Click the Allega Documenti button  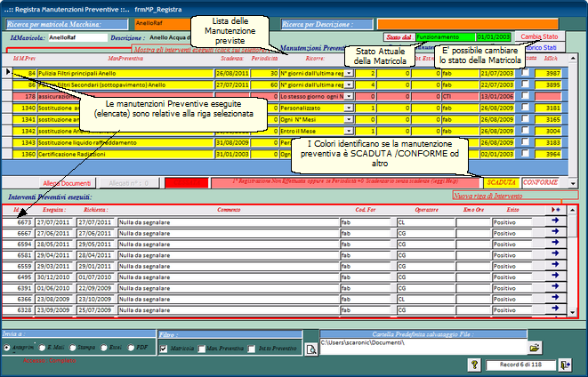point(67,183)
